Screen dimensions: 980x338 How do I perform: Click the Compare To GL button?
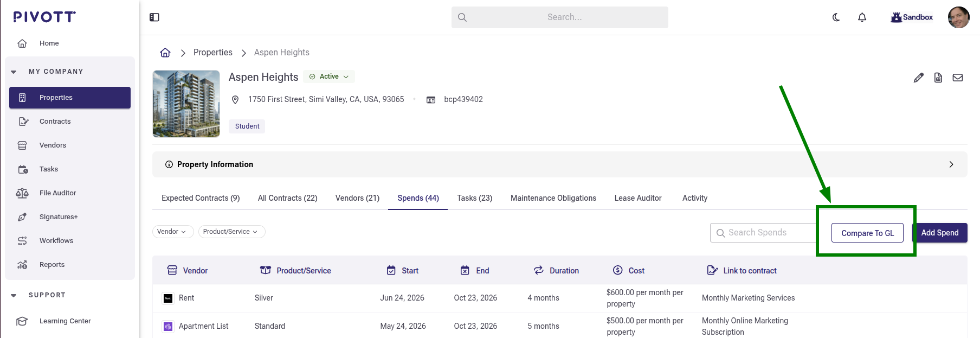click(x=867, y=233)
